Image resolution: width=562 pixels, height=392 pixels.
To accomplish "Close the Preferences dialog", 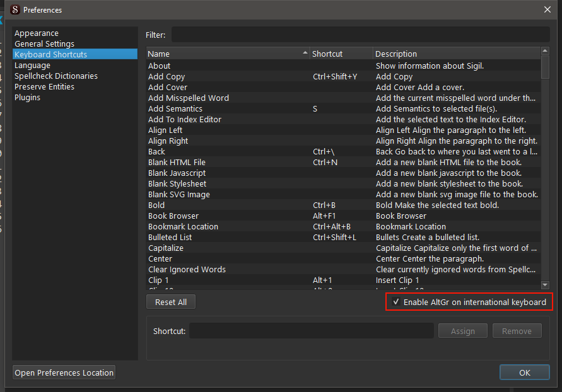I will coord(547,9).
